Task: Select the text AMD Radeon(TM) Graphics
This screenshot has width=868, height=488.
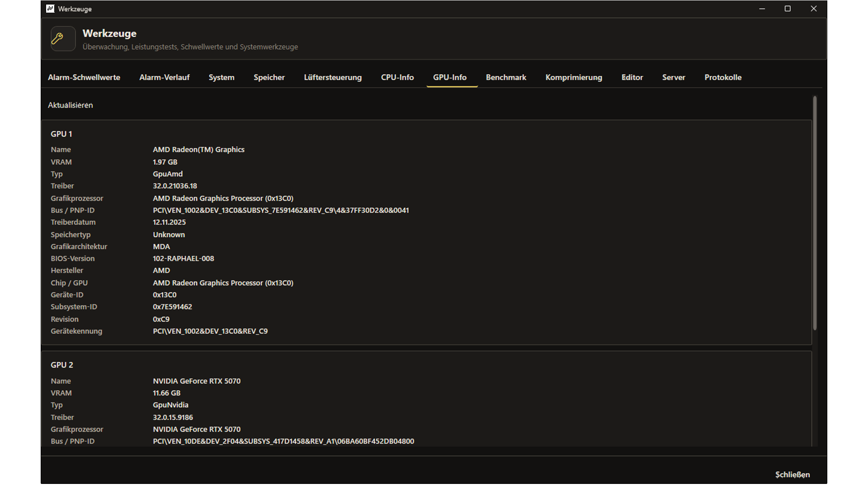Action: 198,150
